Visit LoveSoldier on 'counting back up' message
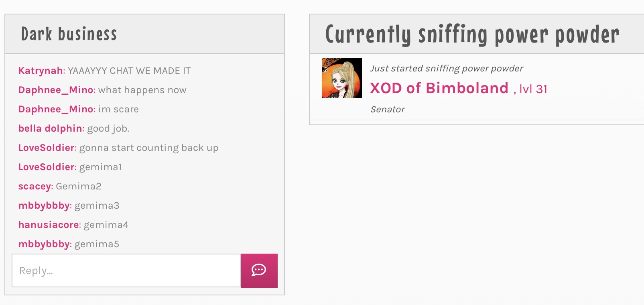The width and height of the screenshot is (644, 305). (46, 148)
